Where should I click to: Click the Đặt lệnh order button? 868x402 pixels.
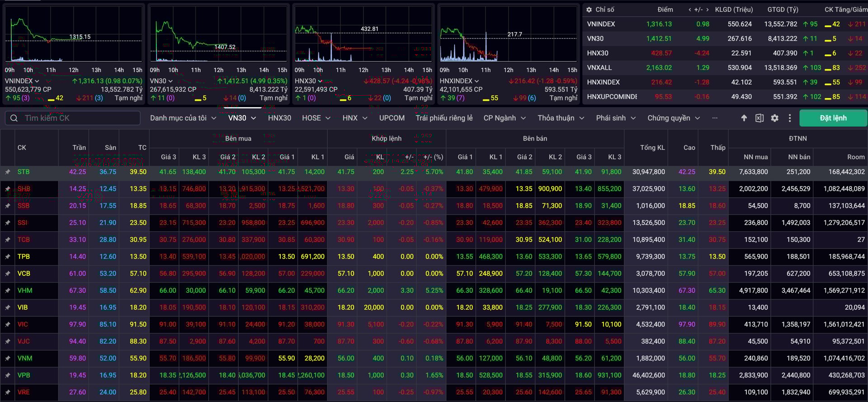[833, 118]
